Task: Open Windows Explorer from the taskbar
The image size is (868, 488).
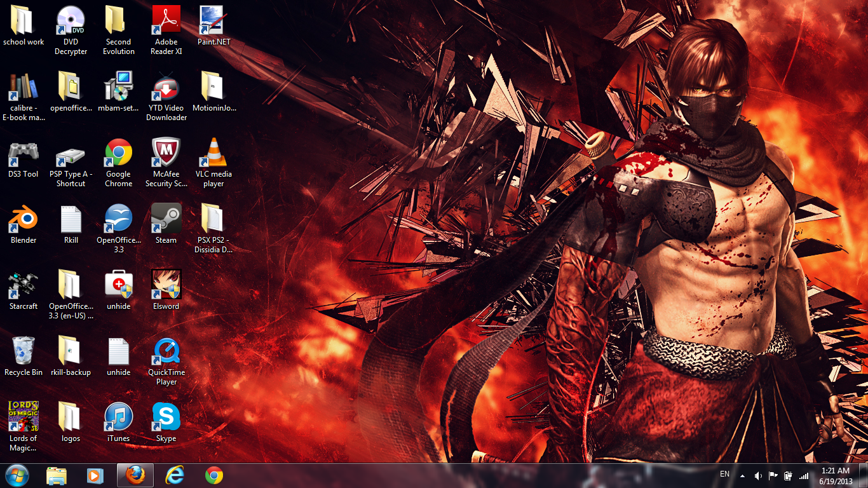Action: pos(56,475)
